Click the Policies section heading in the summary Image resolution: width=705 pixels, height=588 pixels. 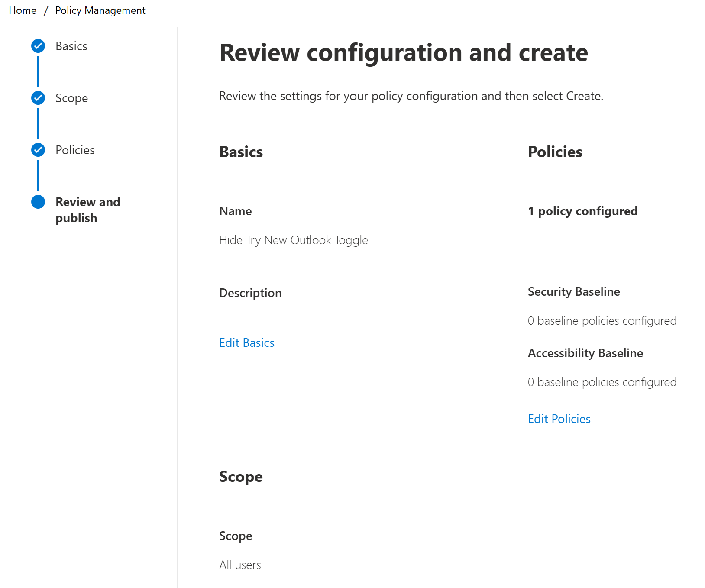[x=555, y=152]
